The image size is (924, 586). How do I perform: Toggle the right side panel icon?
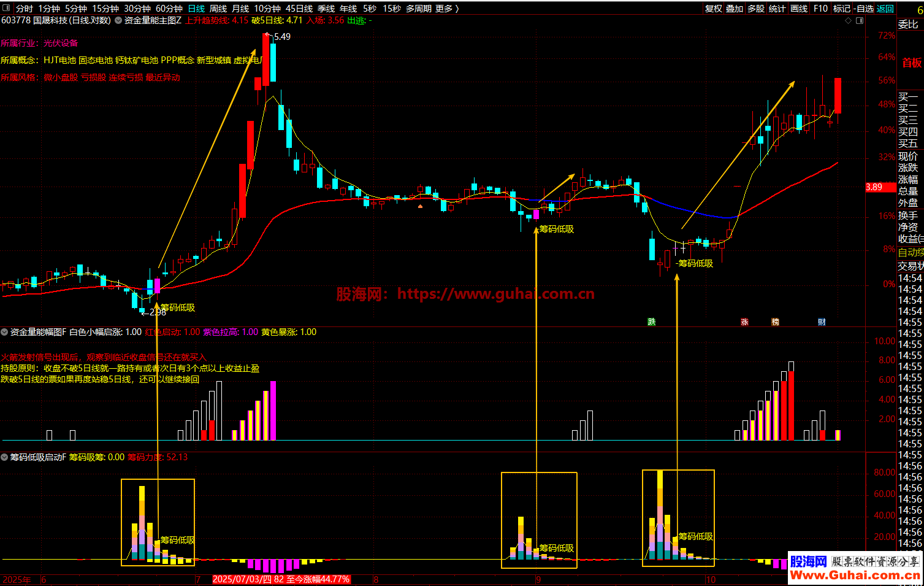[860, 20]
